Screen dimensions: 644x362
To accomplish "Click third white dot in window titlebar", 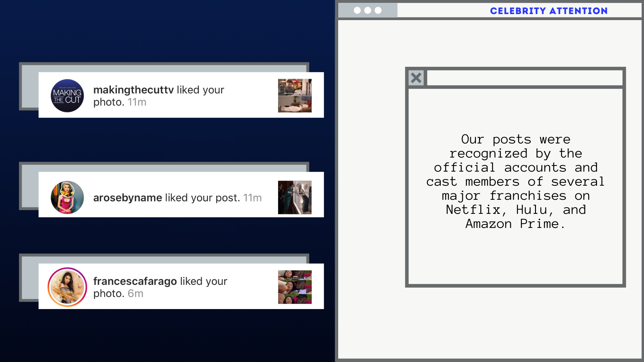I will pyautogui.click(x=378, y=10).
